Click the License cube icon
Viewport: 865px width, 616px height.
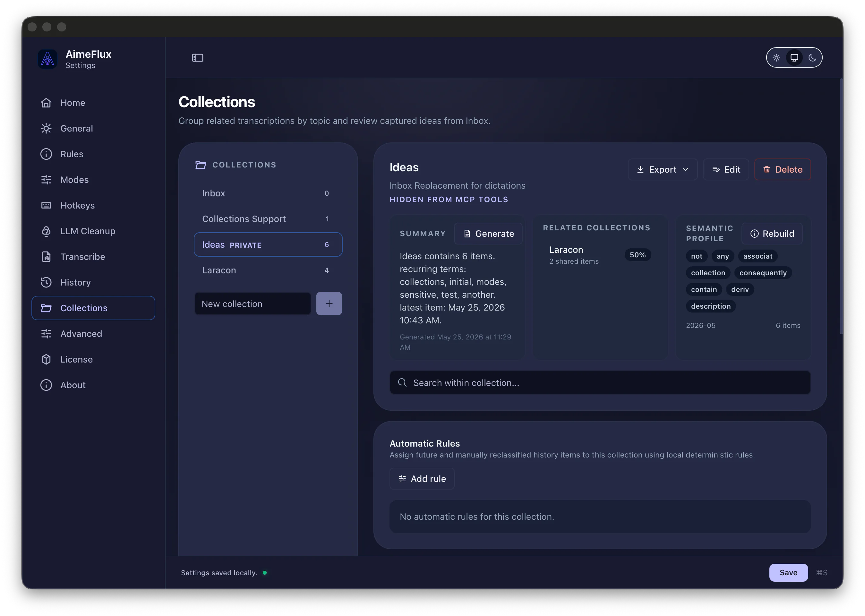46,359
